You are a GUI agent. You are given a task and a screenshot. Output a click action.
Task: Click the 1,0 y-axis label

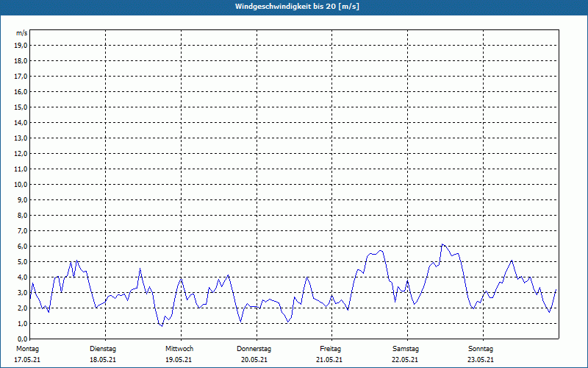coord(23,323)
